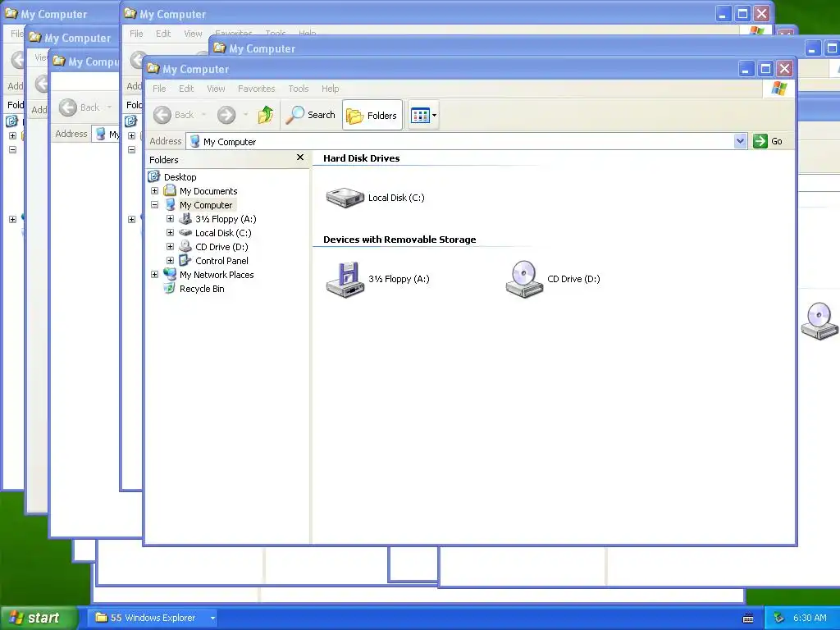Click the keyboard tray icon
Screen dimensions: 840x630
(x=748, y=619)
